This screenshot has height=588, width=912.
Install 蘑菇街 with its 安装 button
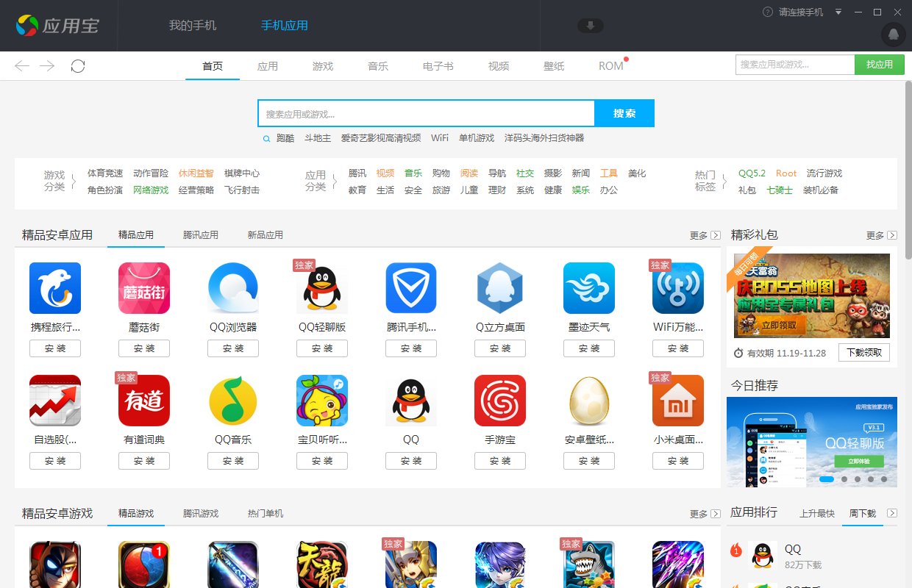(144, 348)
